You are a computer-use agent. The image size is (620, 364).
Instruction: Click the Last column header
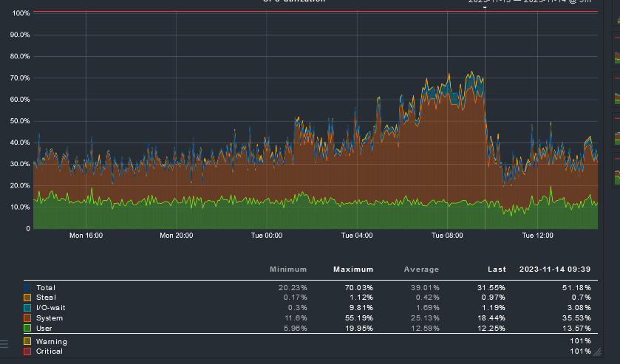click(497, 269)
